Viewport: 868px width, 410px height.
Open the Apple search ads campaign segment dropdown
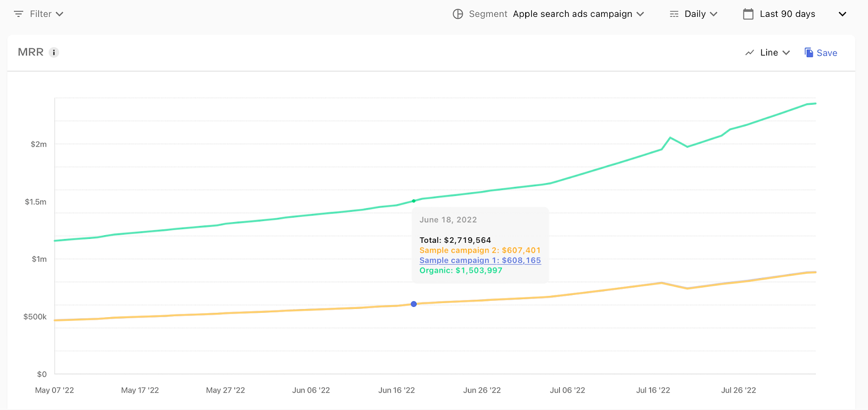tap(578, 14)
